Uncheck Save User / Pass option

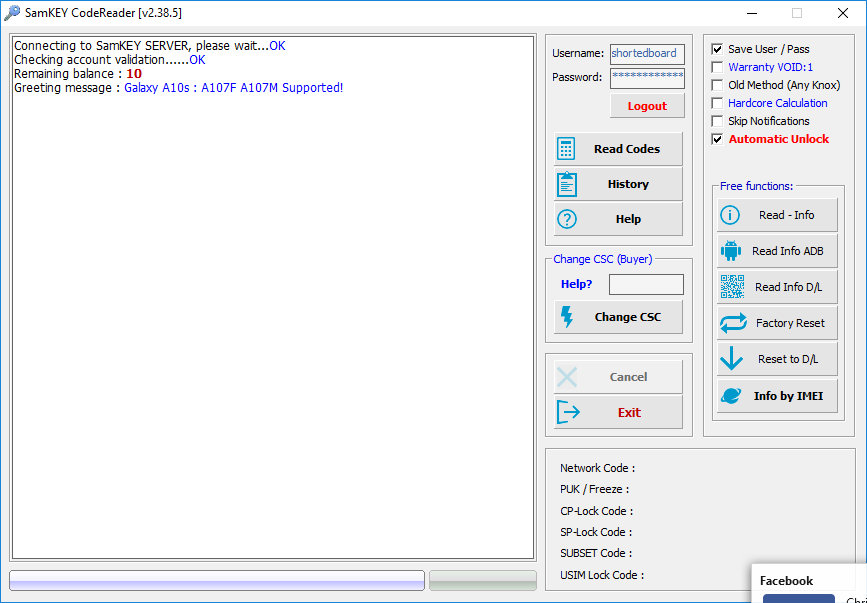[x=716, y=48]
